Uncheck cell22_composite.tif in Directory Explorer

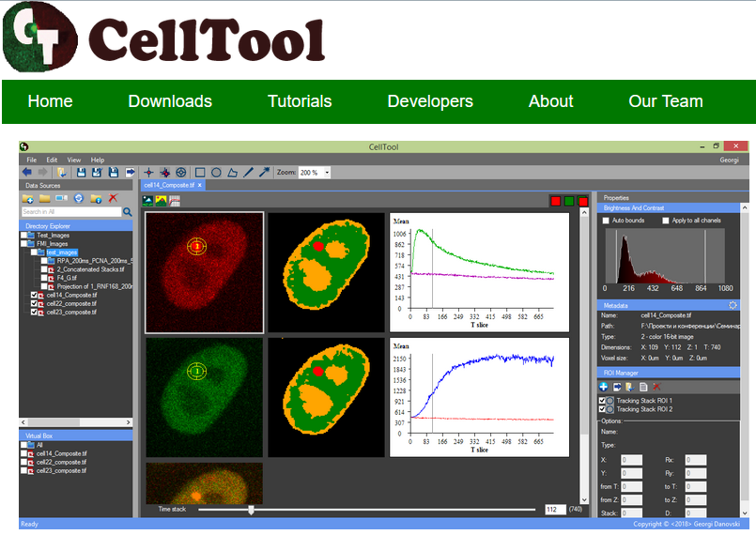click(x=34, y=303)
